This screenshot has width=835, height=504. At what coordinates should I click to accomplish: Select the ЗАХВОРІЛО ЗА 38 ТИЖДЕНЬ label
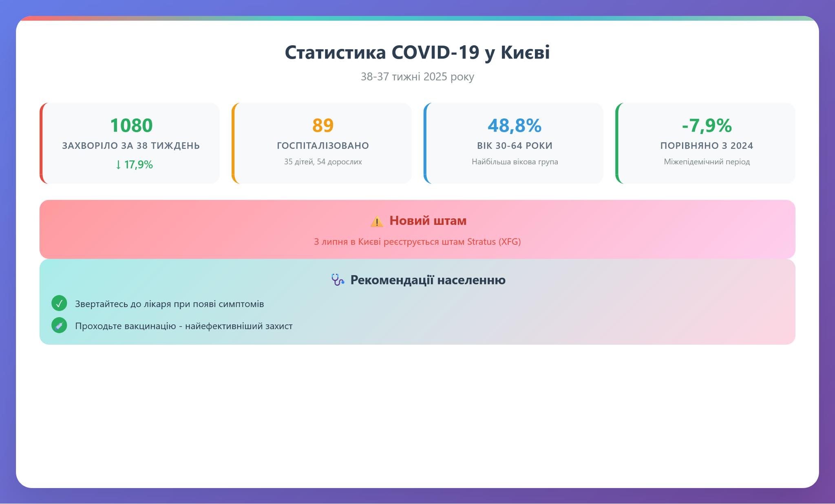click(131, 145)
